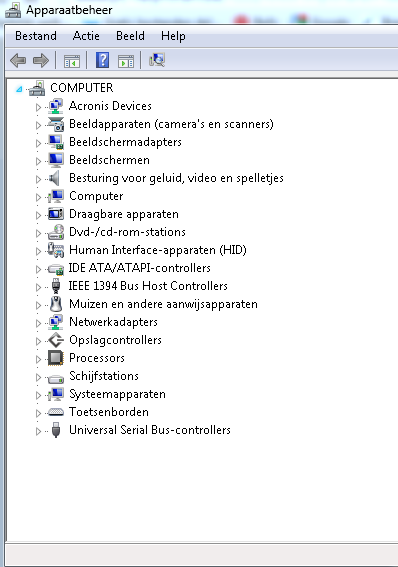Click the Apparaatbeheer title bar icon
The width and height of the screenshot is (398, 567).
(13, 10)
